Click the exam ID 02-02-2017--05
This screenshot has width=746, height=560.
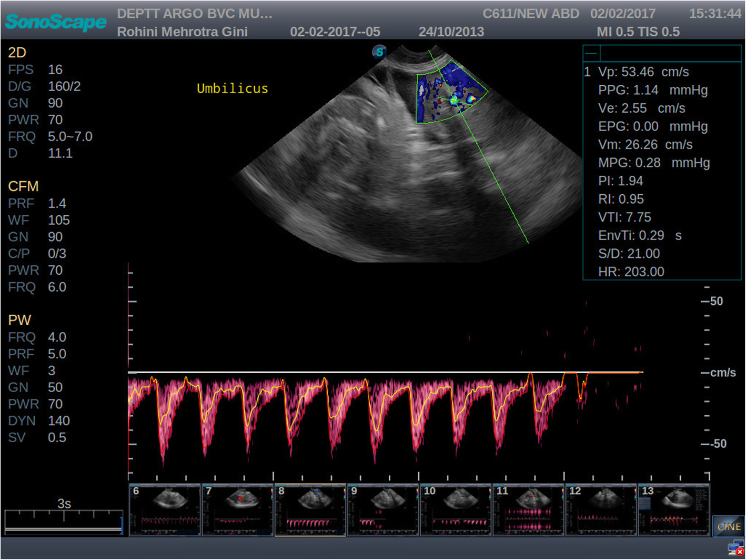pos(335,32)
